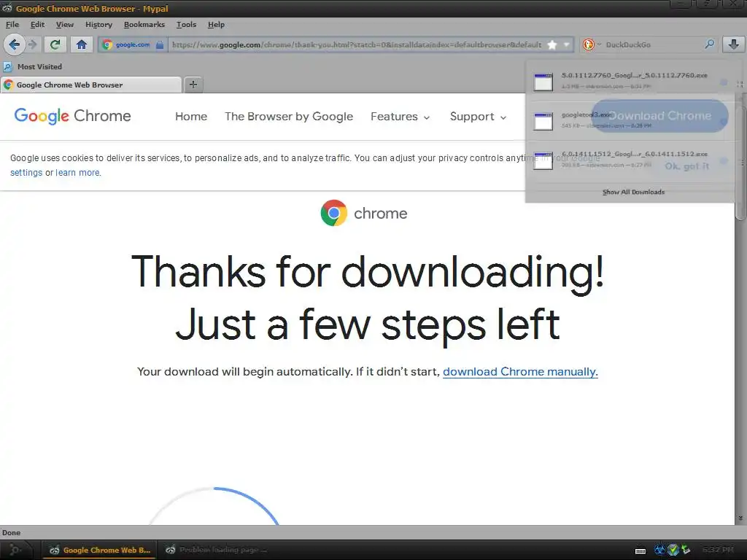Click the green checkmark shield tray icon
747x560 pixels.
[673, 550]
